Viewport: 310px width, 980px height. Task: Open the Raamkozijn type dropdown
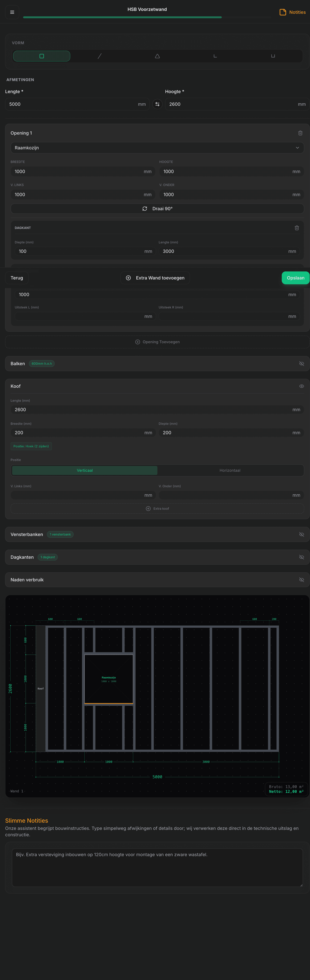[x=157, y=148]
